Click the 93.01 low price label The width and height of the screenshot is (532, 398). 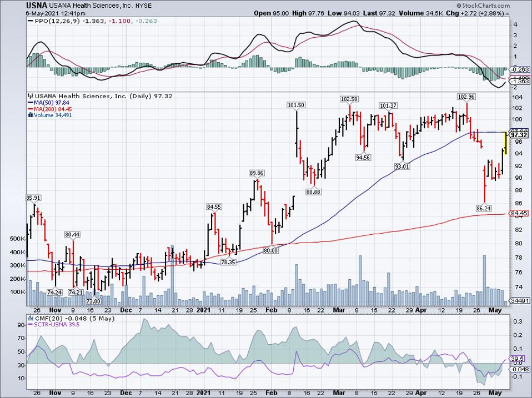tap(401, 167)
